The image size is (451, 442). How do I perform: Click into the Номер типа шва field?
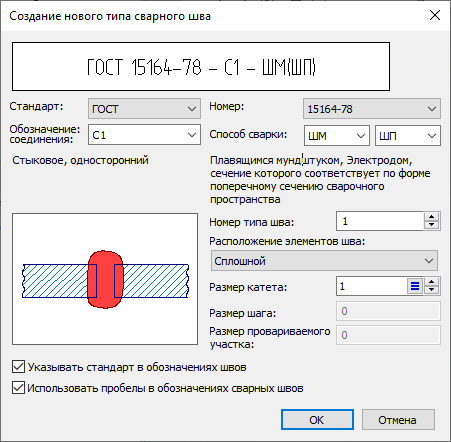coord(380,221)
